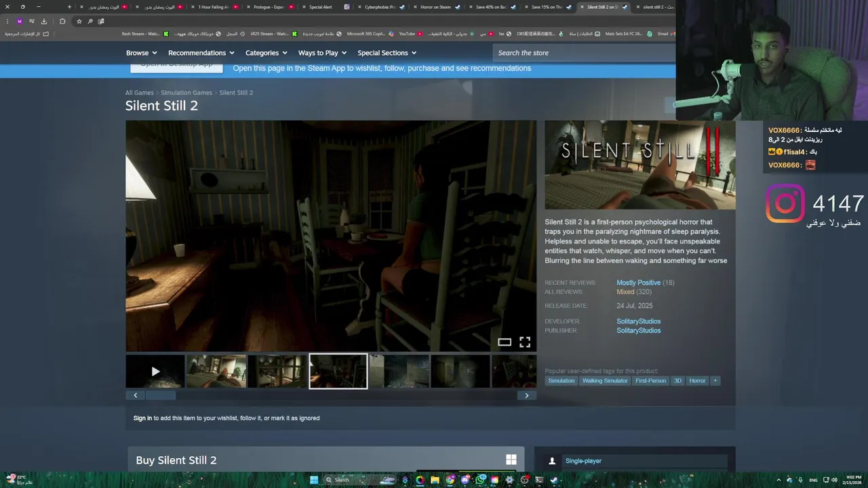This screenshot has height=488, width=868.
Task: Open the Mixed all reviews link
Action: click(x=625, y=292)
